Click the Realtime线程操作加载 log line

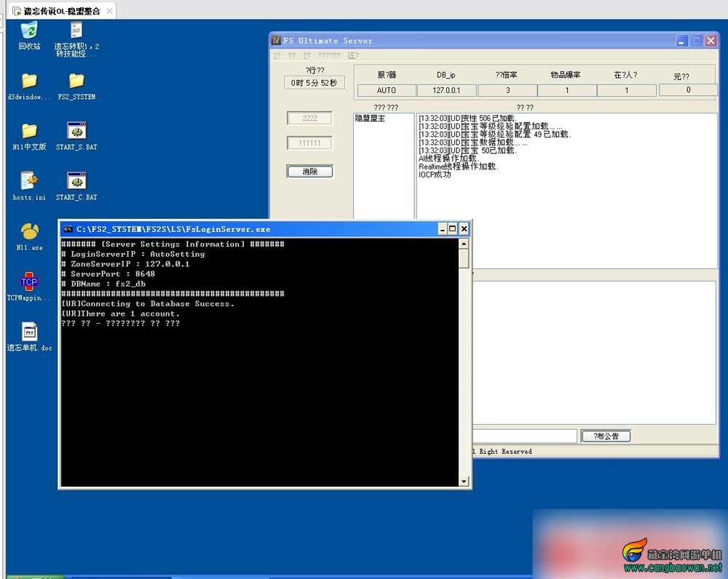[x=458, y=167]
